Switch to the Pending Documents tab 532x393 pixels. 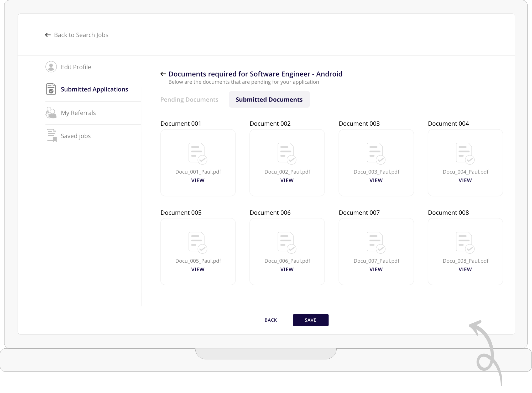pyautogui.click(x=189, y=100)
